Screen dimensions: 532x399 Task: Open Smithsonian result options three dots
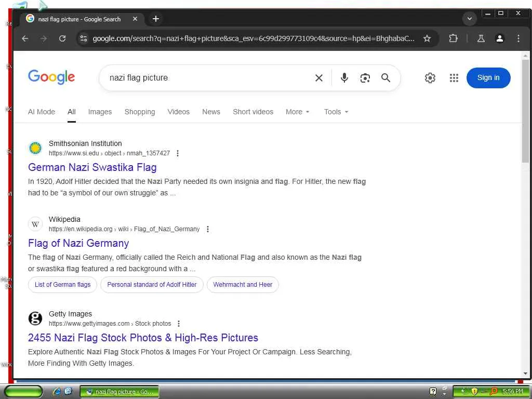(178, 153)
